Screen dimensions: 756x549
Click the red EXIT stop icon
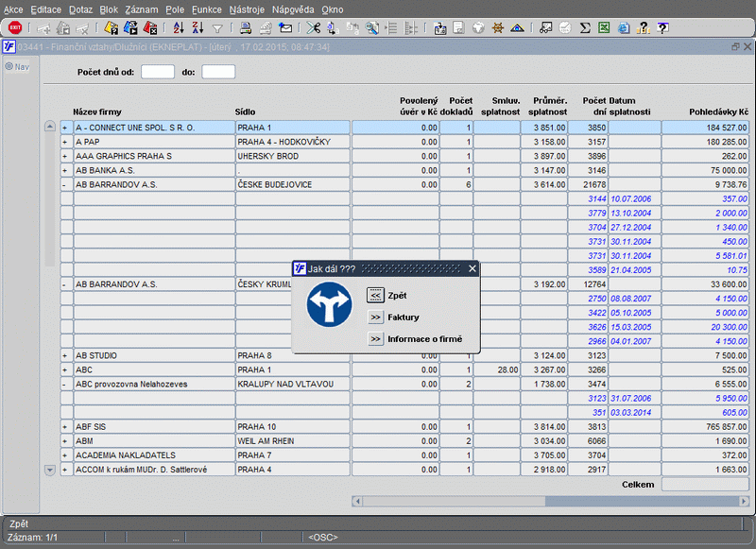(14, 28)
